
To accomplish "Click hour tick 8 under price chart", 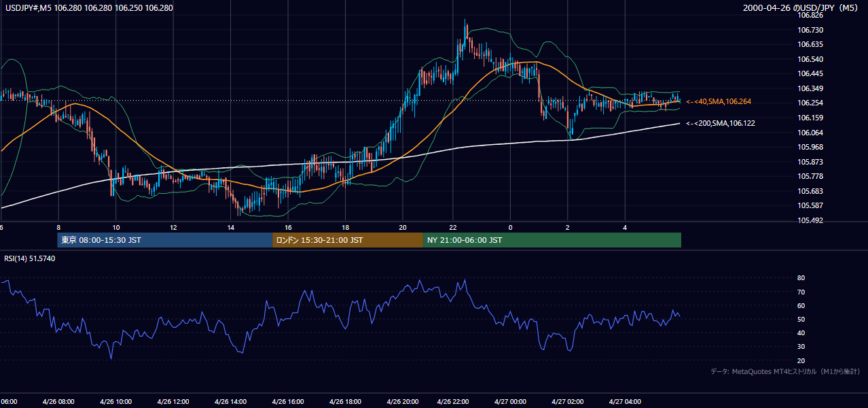I will pos(59,228).
